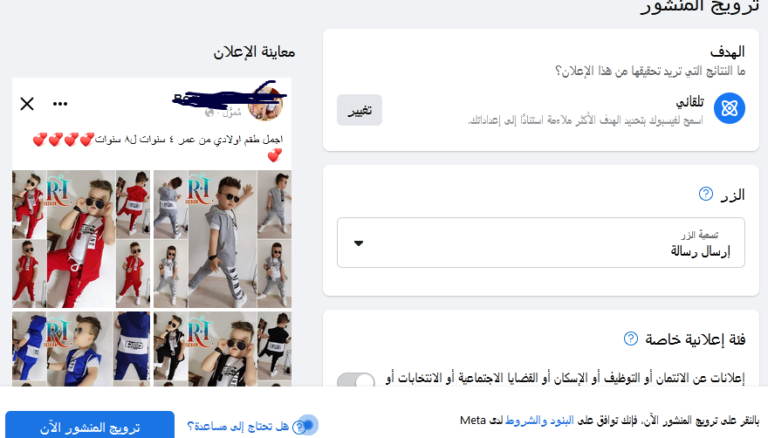Open the button section help question icon

705,194
